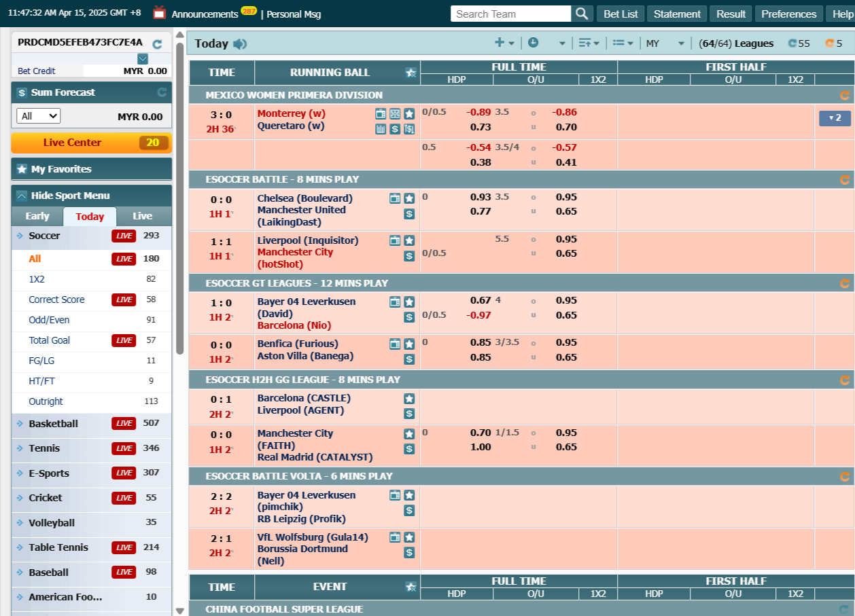The height and width of the screenshot is (616, 855).
Task: Click the (64/64) Leagues filter
Action: tap(736, 43)
